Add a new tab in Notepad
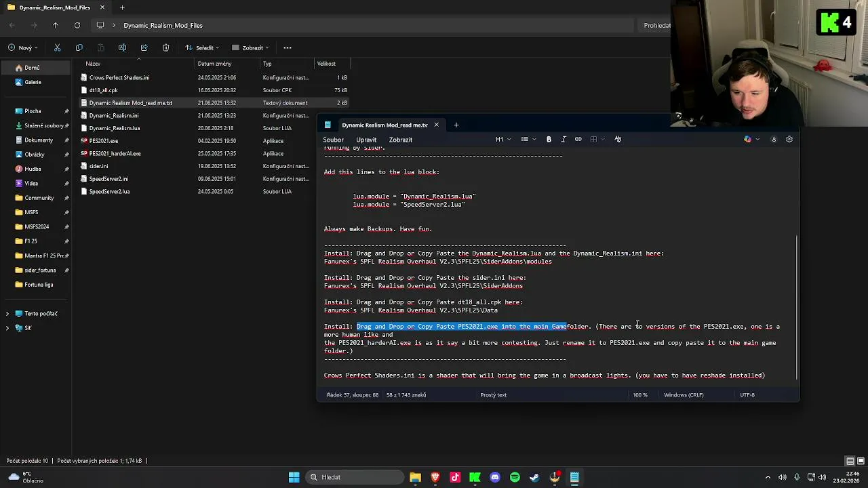The image size is (868, 488). coord(456,125)
